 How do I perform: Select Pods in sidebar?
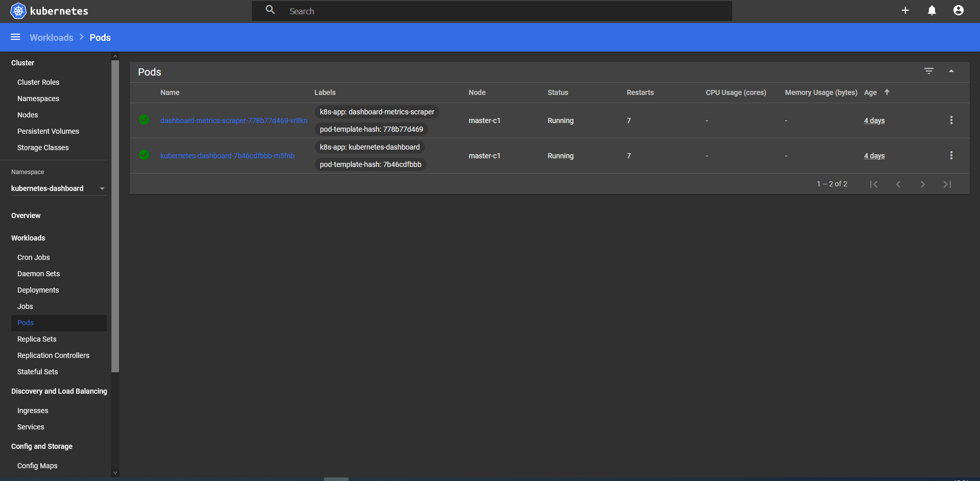(59, 323)
